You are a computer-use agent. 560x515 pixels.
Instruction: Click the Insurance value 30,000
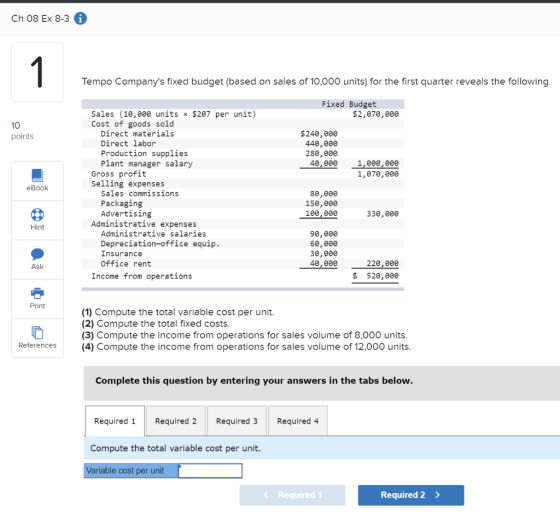pyautogui.click(x=324, y=253)
